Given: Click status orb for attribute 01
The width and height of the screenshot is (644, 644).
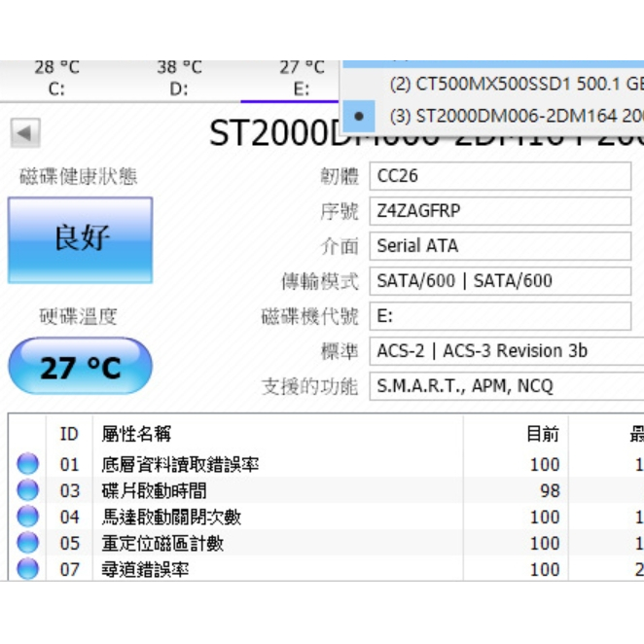Looking at the screenshot, I should (x=28, y=464).
